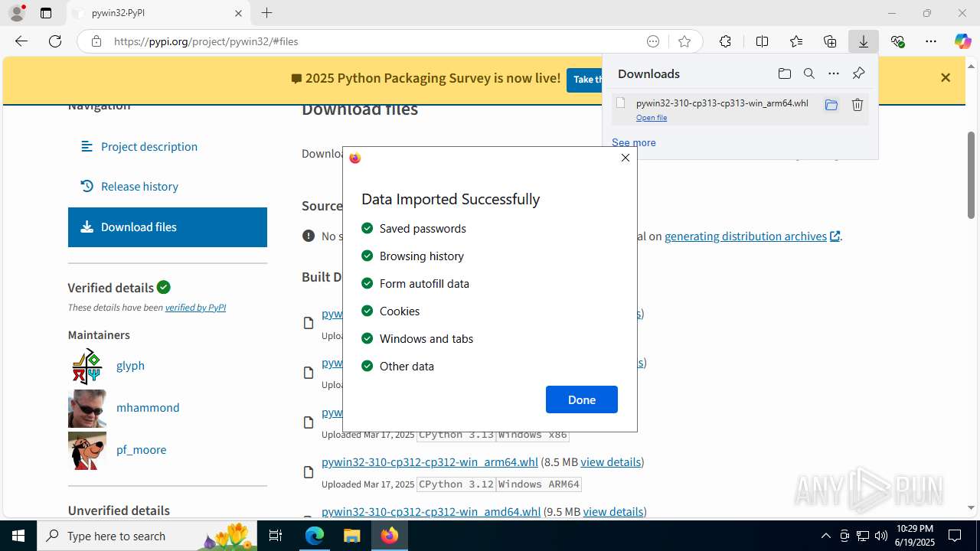Image resolution: width=980 pixels, height=551 pixels.
Task: Open maintainer pf_moore profile link
Action: tap(141, 449)
